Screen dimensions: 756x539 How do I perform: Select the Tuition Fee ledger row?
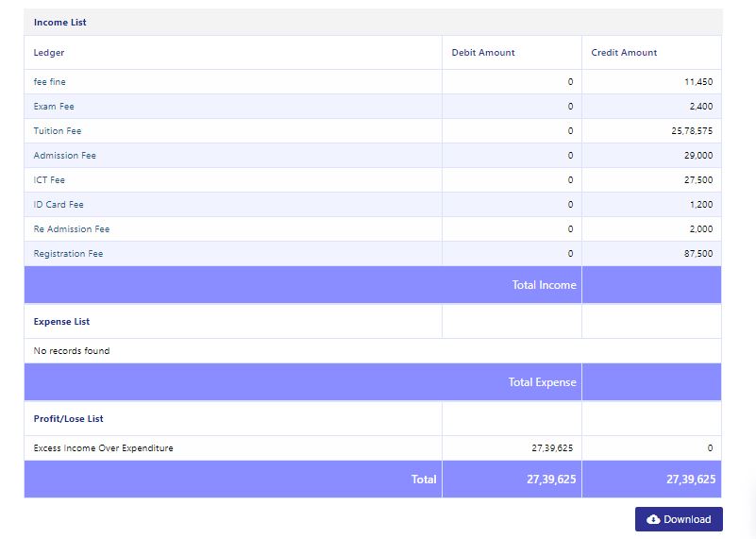tap(373, 131)
